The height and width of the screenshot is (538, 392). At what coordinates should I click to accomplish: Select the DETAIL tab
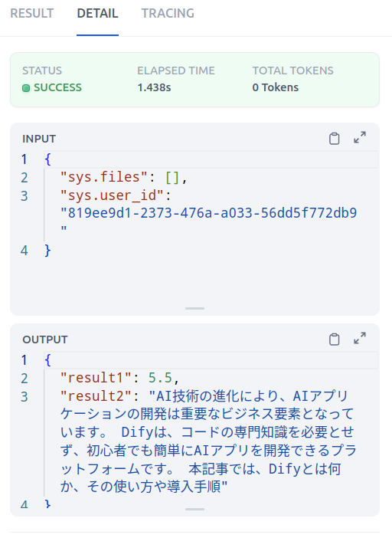(x=98, y=13)
